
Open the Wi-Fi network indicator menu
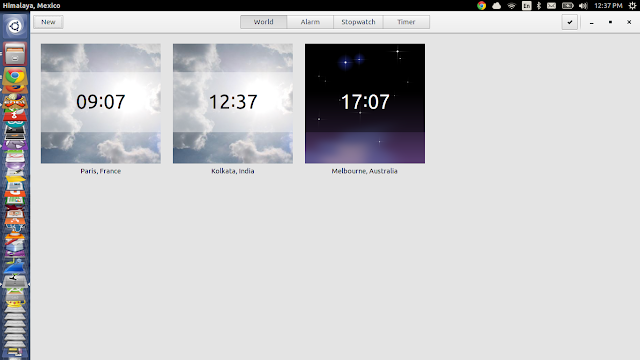click(511, 5)
